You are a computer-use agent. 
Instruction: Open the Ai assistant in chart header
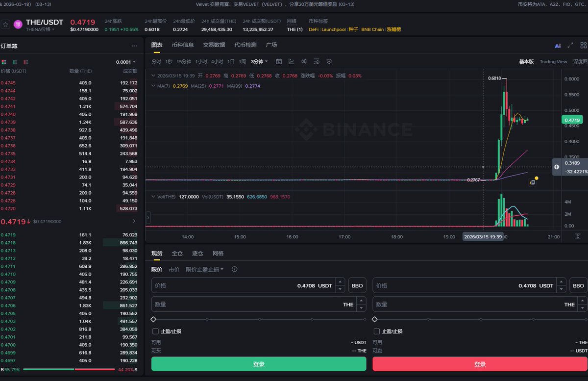(x=558, y=46)
